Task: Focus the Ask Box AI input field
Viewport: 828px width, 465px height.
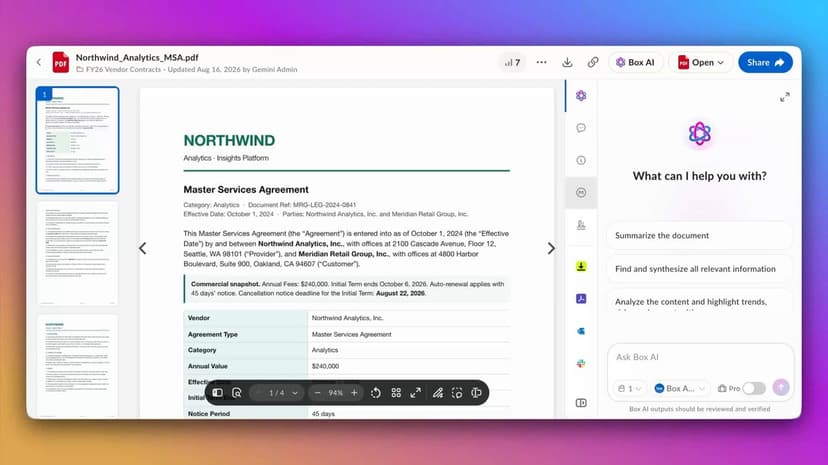Action: point(699,357)
